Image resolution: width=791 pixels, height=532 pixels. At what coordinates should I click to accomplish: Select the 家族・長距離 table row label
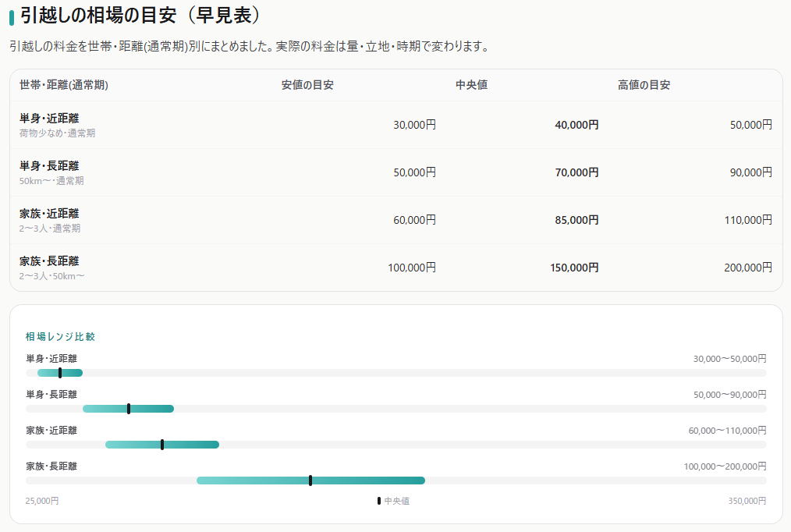49,261
